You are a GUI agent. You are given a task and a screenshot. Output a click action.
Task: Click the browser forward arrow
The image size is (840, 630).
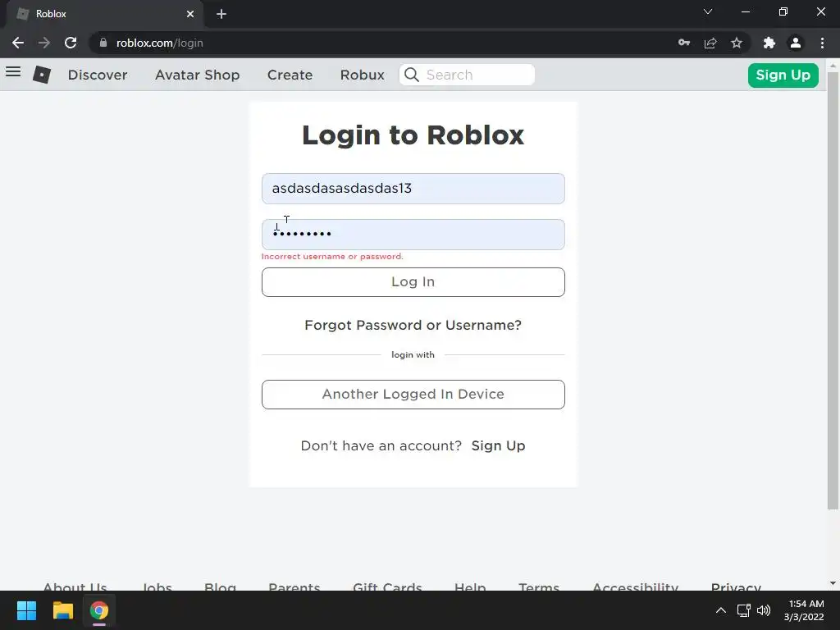(x=44, y=43)
